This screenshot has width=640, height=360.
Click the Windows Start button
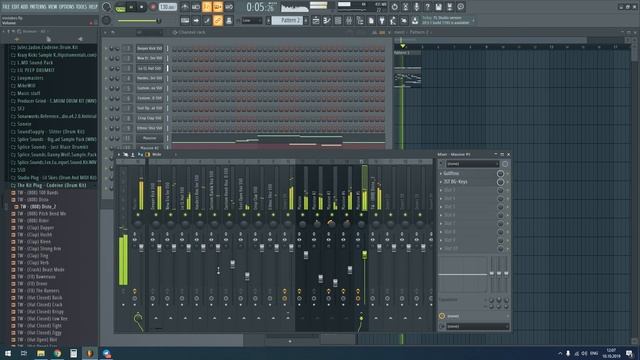point(8,353)
